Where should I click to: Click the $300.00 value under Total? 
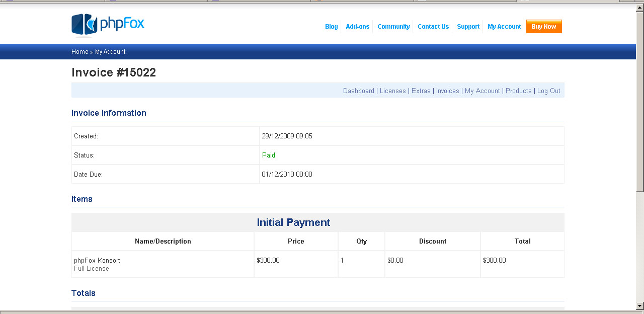(x=495, y=261)
